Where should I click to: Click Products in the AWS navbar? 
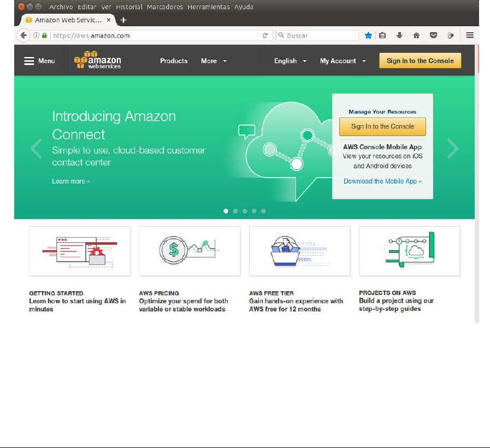coord(174,61)
